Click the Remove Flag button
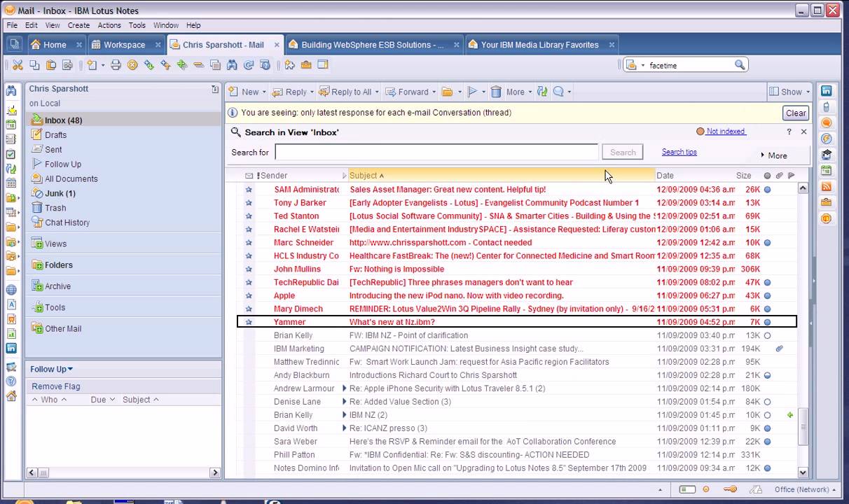This screenshot has height=504, width=849. pos(56,386)
